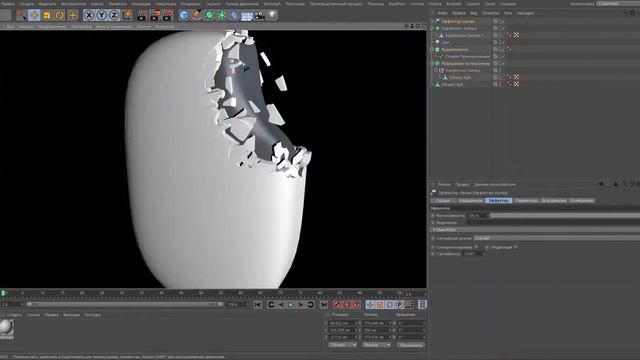Select the Move tool in the toolbar
Viewport: 640px width, 360px height.
[x=34, y=15]
